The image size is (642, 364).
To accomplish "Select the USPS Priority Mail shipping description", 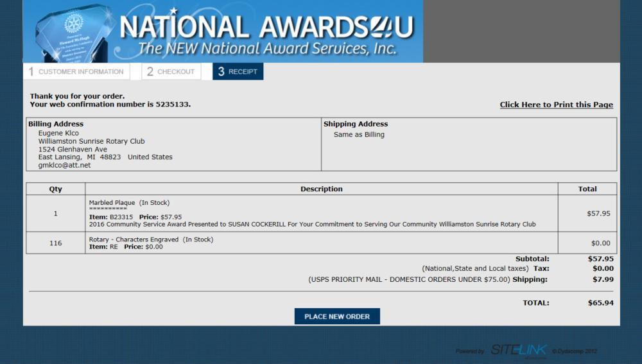I will pyautogui.click(x=409, y=279).
